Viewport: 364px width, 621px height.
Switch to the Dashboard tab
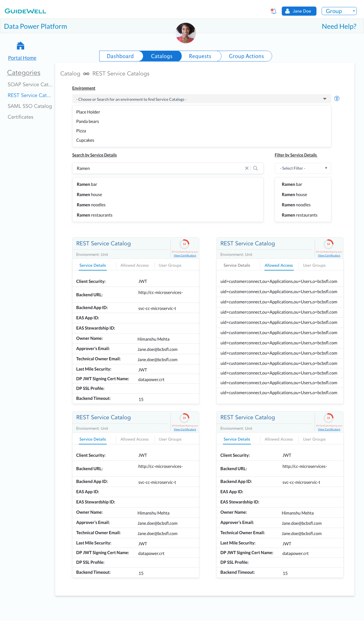tap(120, 56)
